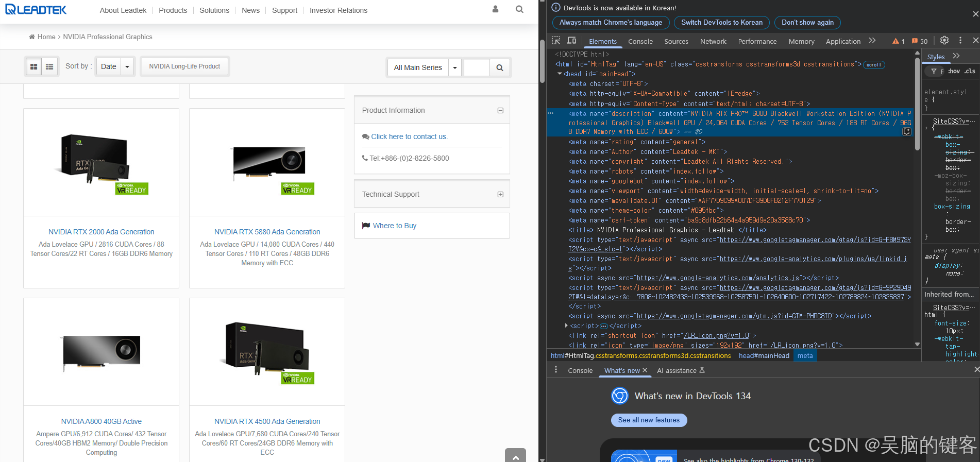
Task: Open About Leadtek menu
Action: 123,10
